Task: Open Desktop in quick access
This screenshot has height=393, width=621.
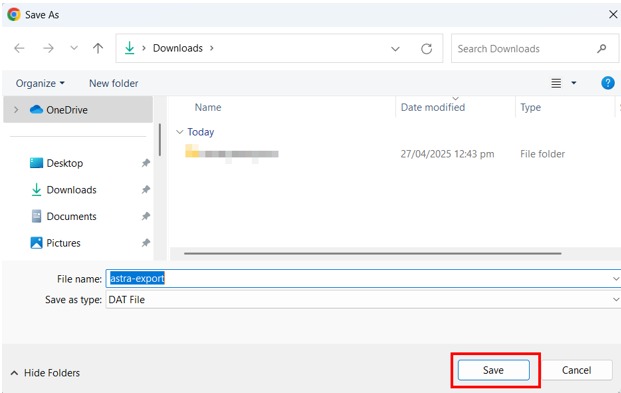Action: [x=65, y=163]
